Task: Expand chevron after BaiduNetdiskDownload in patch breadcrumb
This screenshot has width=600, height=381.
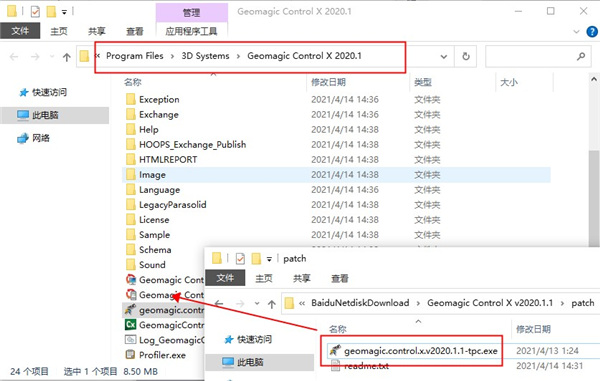Action: pos(418,303)
